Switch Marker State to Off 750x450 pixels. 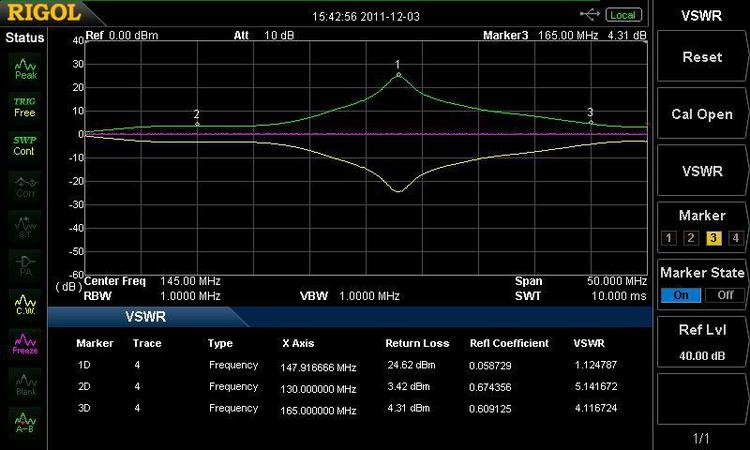(724, 295)
